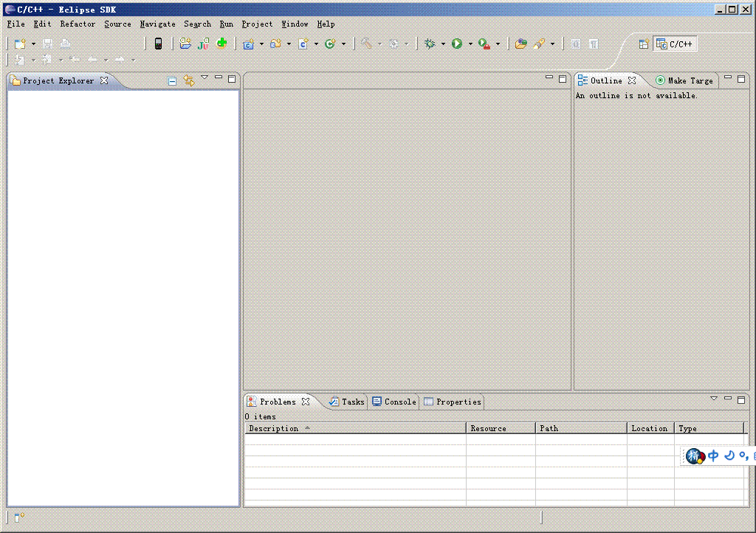This screenshot has height=533, width=756.
Task: Switch to the Problems tab
Action: pyautogui.click(x=278, y=402)
